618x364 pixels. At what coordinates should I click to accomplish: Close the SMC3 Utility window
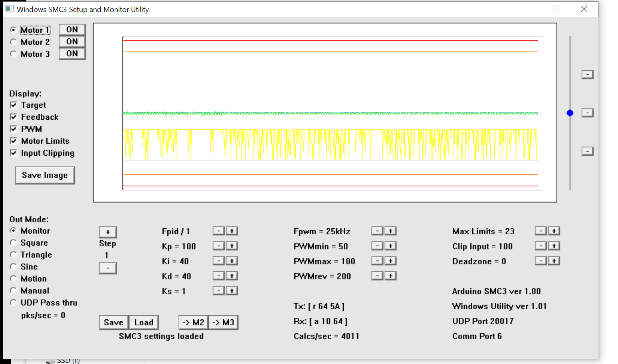tap(584, 9)
